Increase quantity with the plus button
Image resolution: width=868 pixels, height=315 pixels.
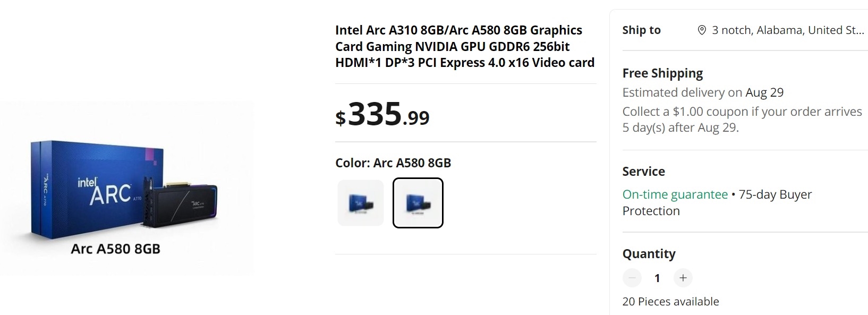[683, 278]
